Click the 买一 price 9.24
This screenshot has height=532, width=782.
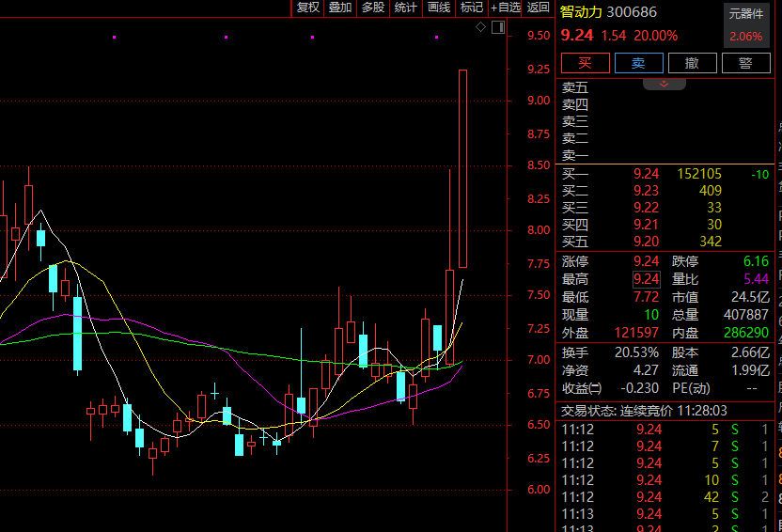[646, 174]
